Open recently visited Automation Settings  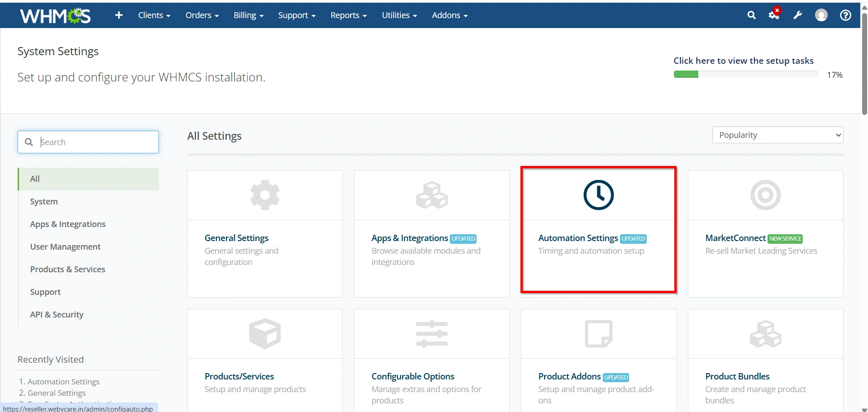click(63, 382)
